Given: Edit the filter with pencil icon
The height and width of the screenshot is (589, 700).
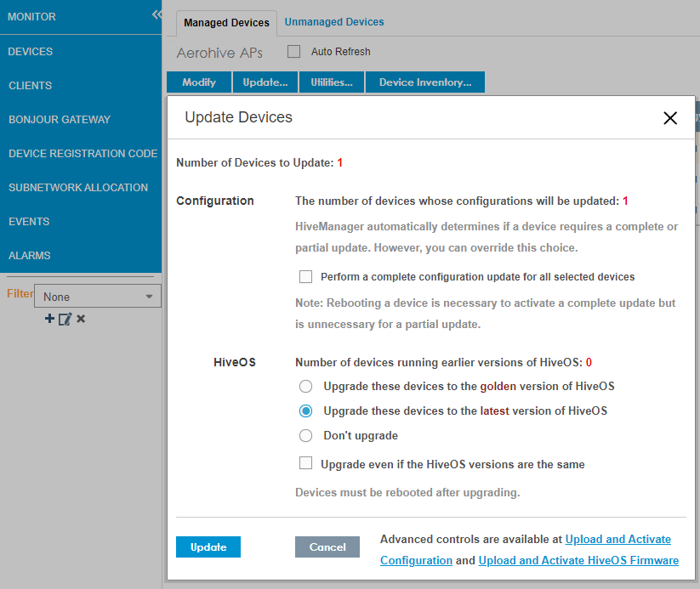Looking at the screenshot, I should [65, 319].
